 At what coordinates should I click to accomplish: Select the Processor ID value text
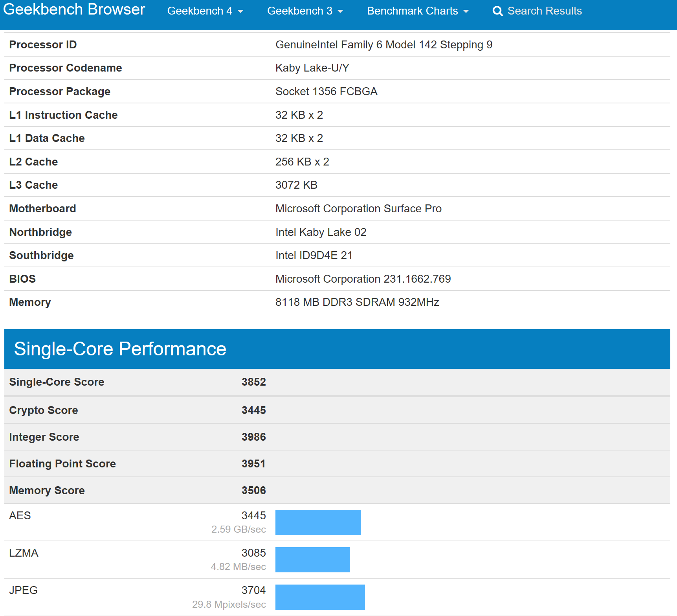(384, 45)
